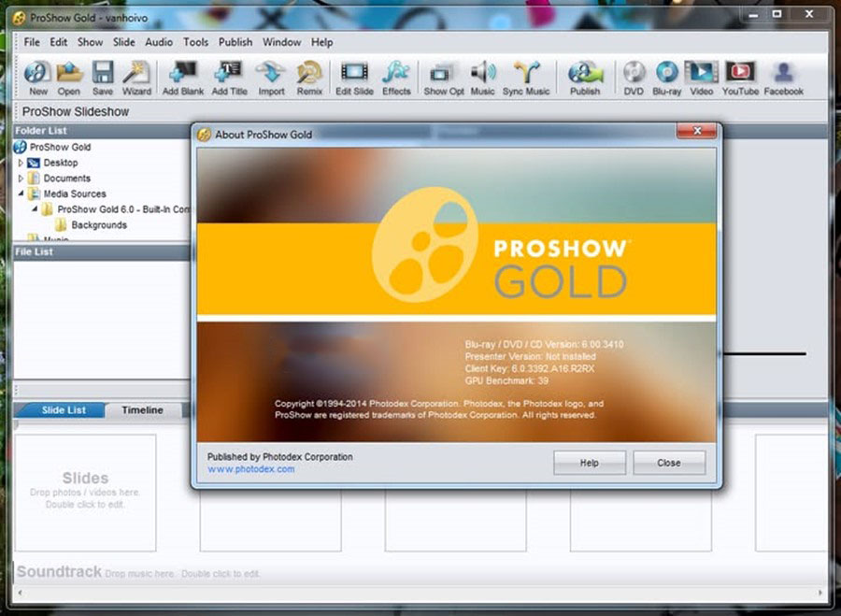
Task: Collapse the Media Sources tree node
Action: pyautogui.click(x=21, y=193)
